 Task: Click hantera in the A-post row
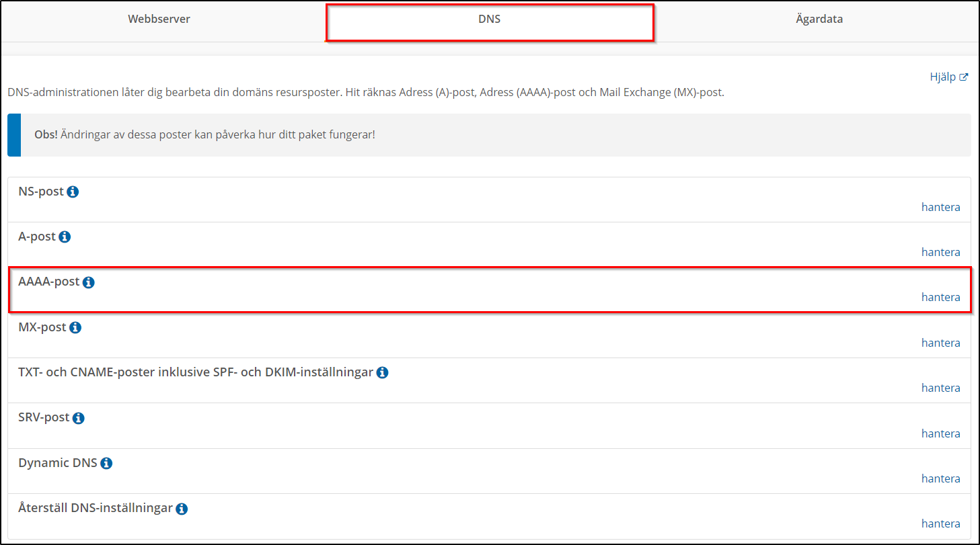click(x=940, y=252)
